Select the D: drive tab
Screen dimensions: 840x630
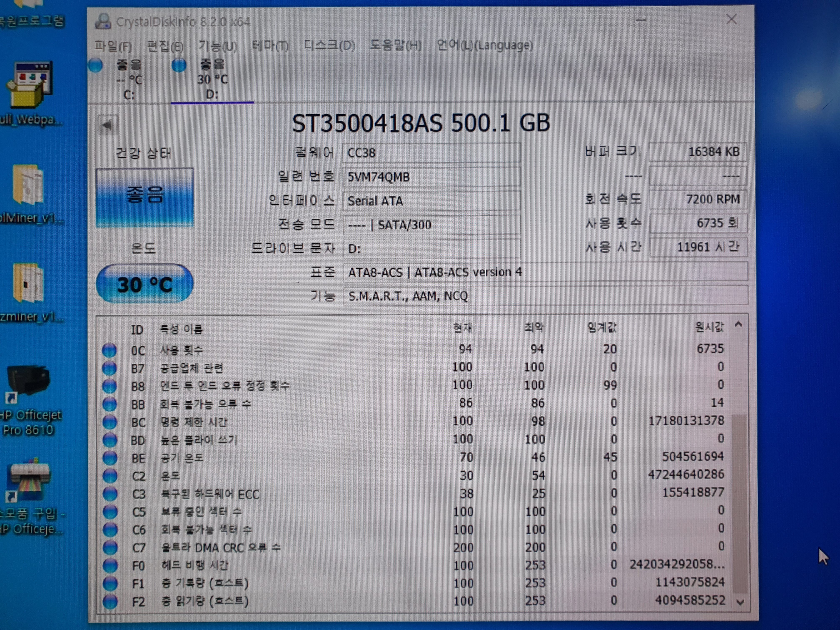(x=212, y=79)
